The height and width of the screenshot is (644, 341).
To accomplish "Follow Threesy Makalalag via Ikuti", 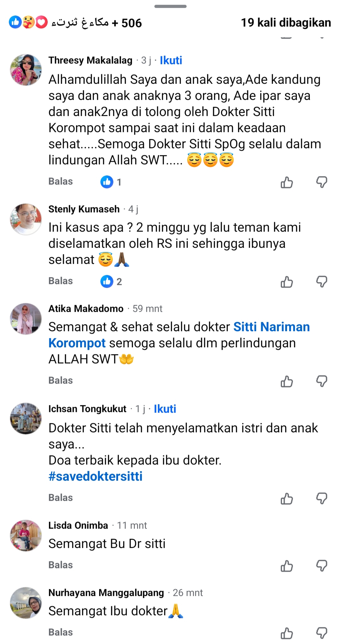I will 171,60.
